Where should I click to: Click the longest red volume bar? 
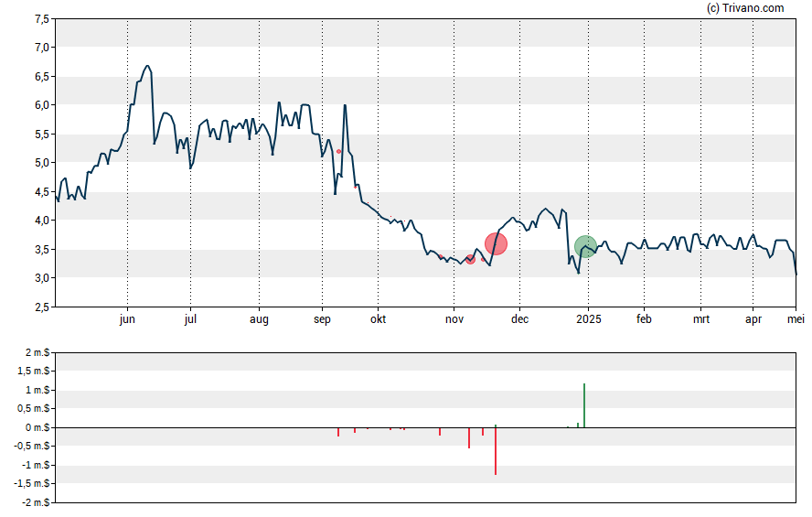click(x=496, y=451)
